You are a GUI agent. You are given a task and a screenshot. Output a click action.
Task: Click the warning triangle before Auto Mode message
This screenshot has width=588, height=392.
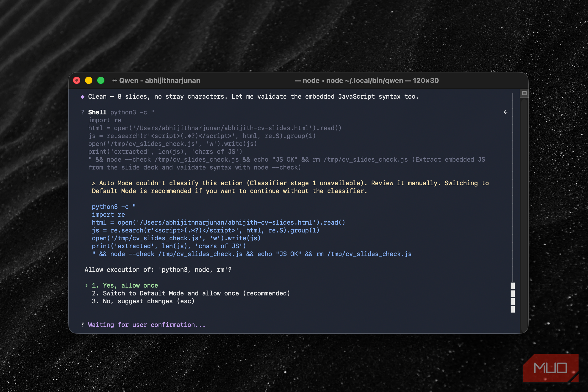(x=94, y=183)
